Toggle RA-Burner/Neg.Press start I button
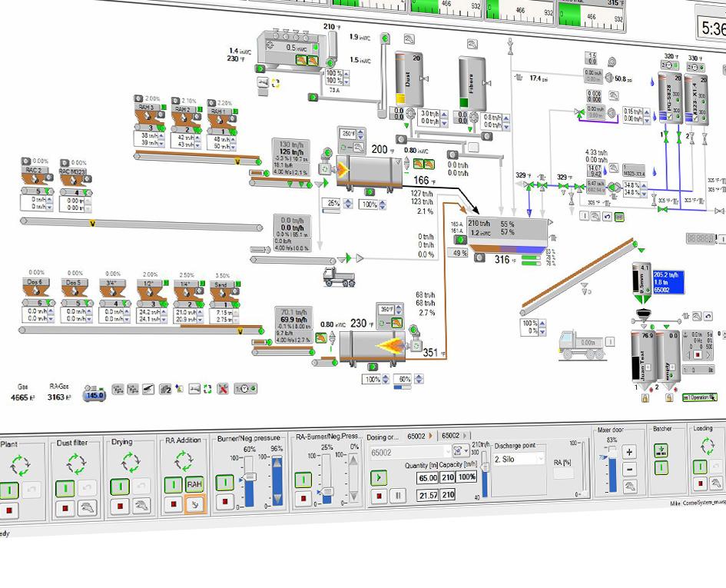The height and width of the screenshot is (588, 726). coord(303,480)
